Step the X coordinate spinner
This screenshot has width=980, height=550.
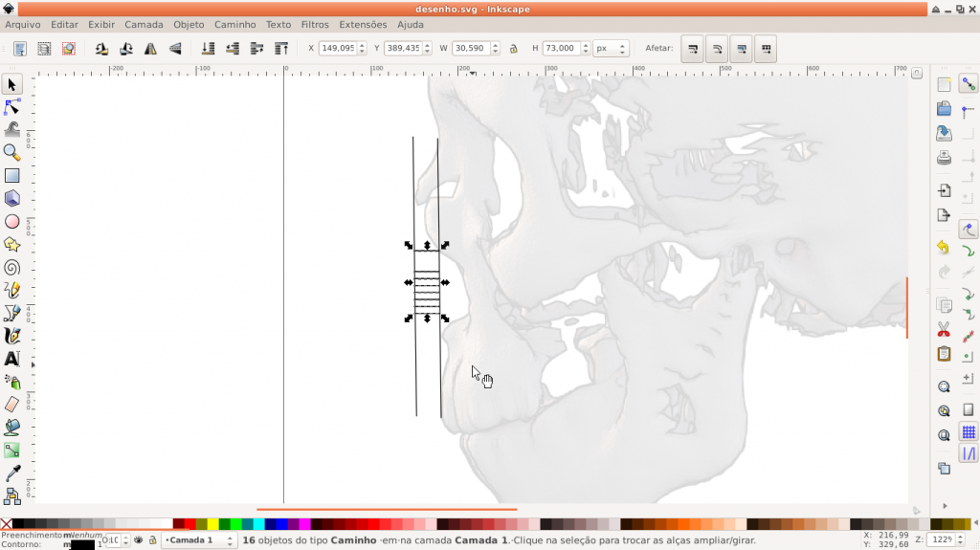click(x=362, y=48)
